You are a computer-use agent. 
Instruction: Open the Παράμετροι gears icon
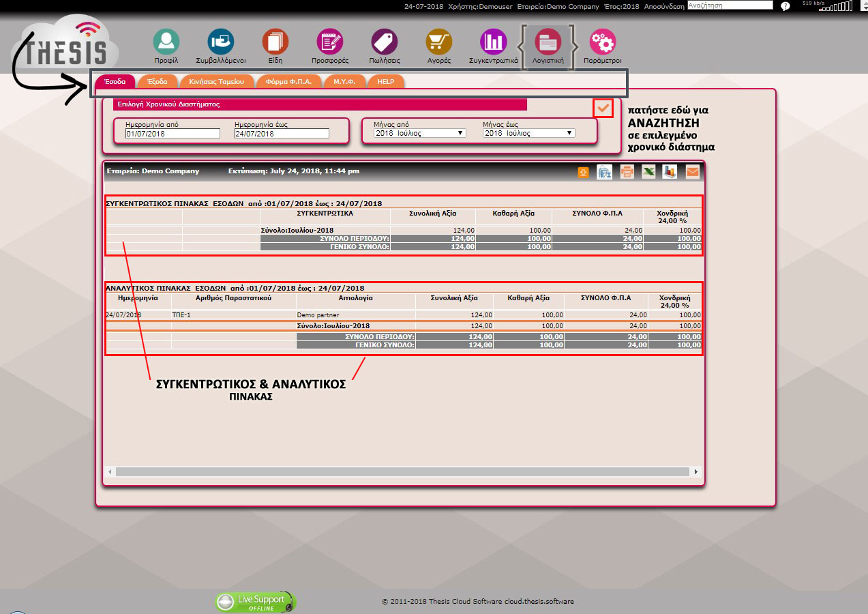602,42
